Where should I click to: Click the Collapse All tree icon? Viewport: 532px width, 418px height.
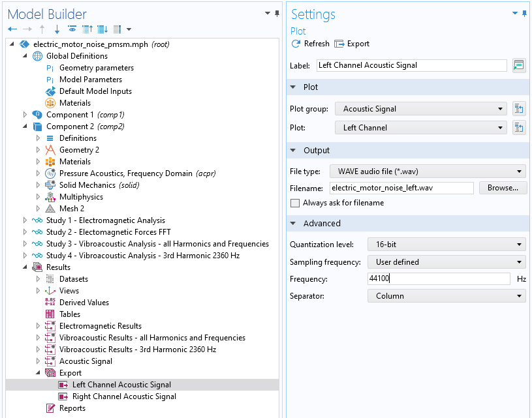click(x=87, y=29)
